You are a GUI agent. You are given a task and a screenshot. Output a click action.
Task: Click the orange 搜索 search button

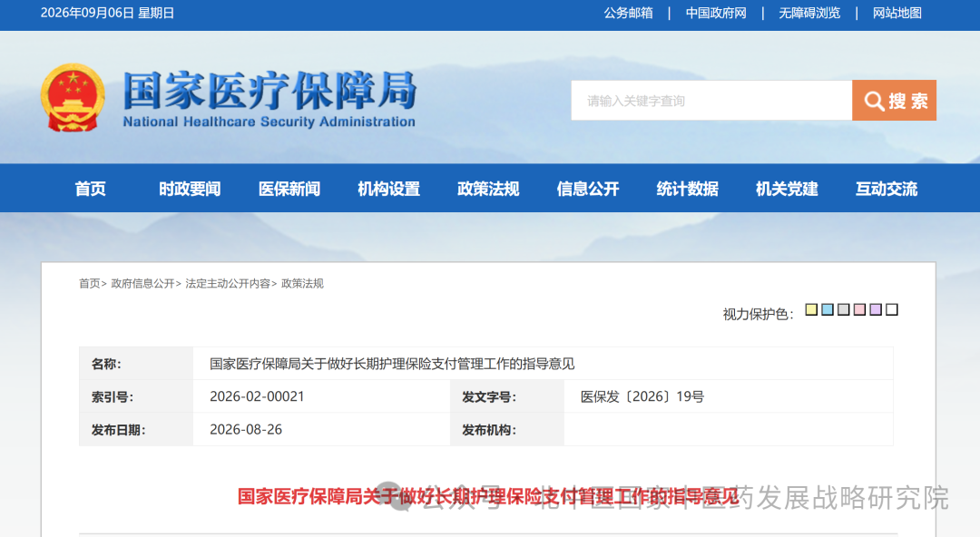pos(894,100)
